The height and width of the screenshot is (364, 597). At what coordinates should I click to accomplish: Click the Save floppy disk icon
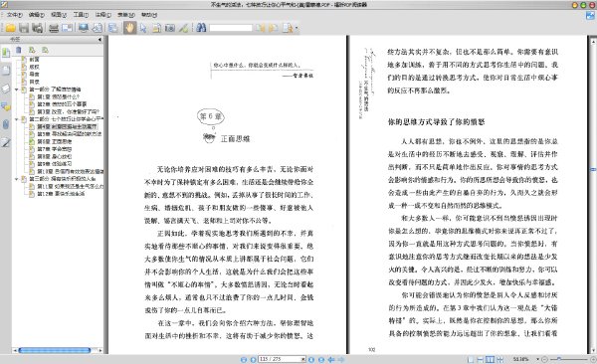(x=24, y=28)
